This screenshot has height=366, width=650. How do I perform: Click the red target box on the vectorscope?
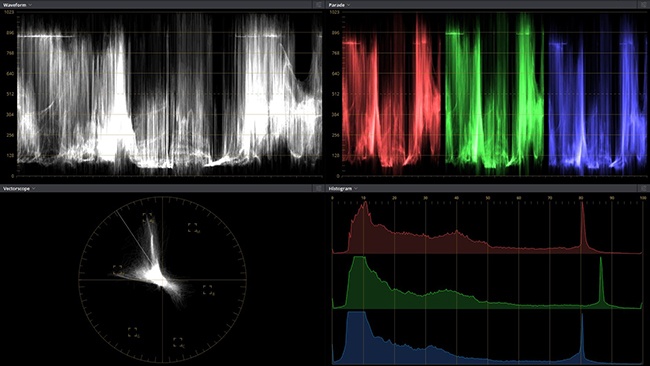pos(148,218)
